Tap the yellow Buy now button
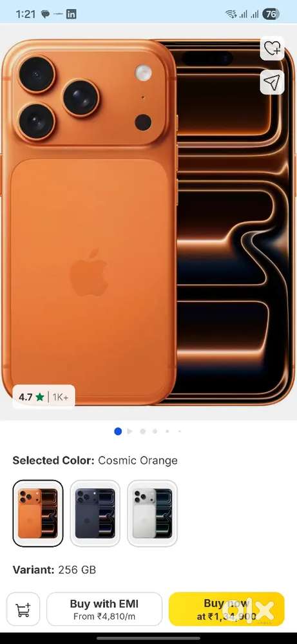297x644 pixels. coord(226,609)
